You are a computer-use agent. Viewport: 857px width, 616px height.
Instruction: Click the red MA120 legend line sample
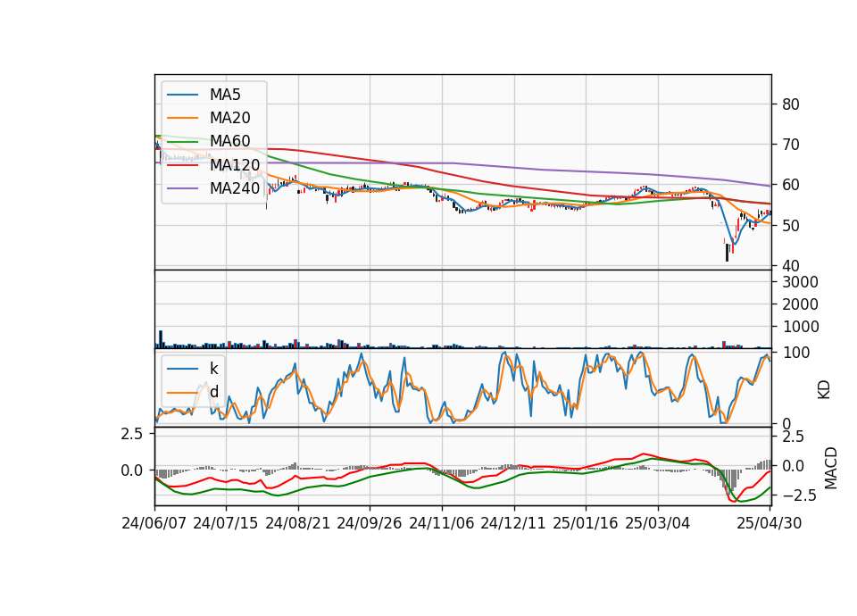point(182,166)
